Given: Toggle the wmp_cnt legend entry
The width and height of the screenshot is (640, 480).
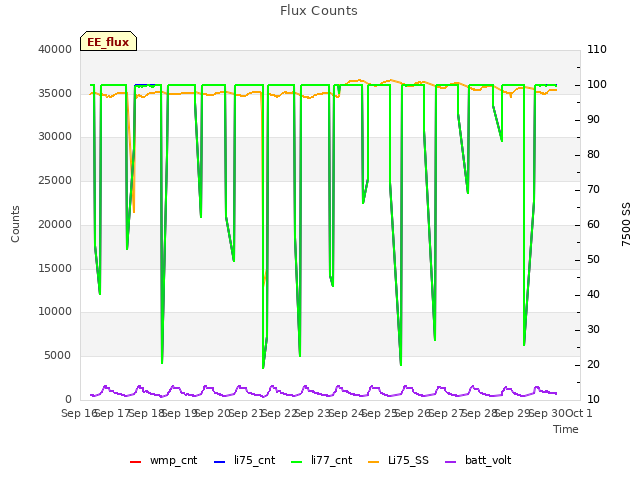Looking at the screenshot, I should tap(163, 460).
